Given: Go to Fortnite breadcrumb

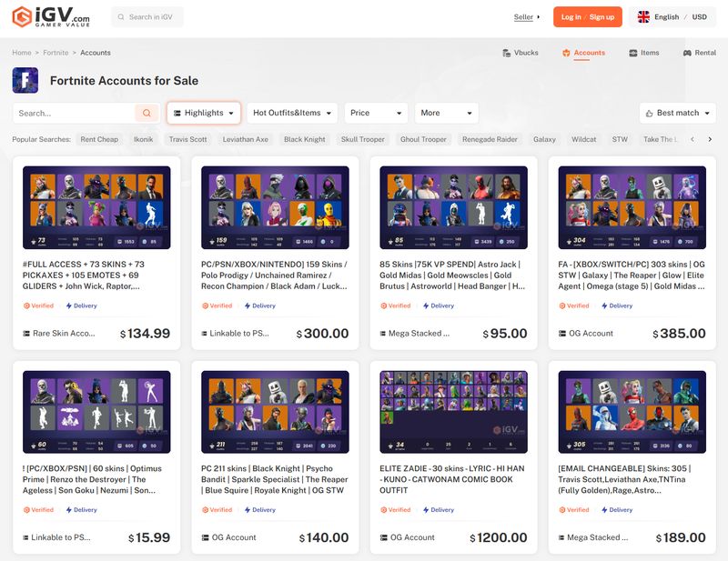Looking at the screenshot, I should [x=56, y=53].
